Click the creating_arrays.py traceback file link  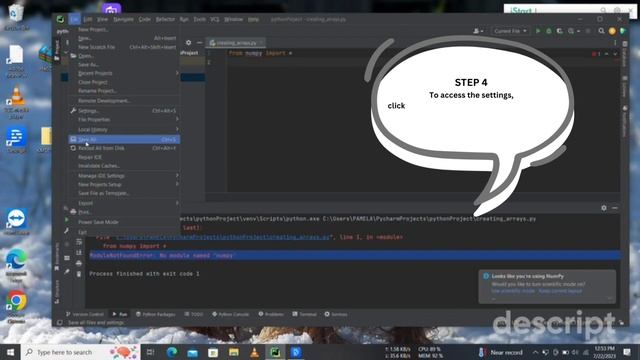[x=223, y=237]
